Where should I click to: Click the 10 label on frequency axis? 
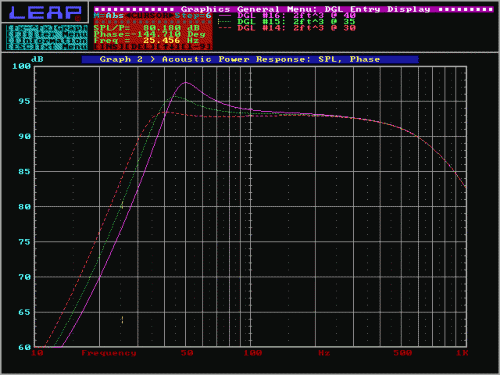click(x=37, y=353)
